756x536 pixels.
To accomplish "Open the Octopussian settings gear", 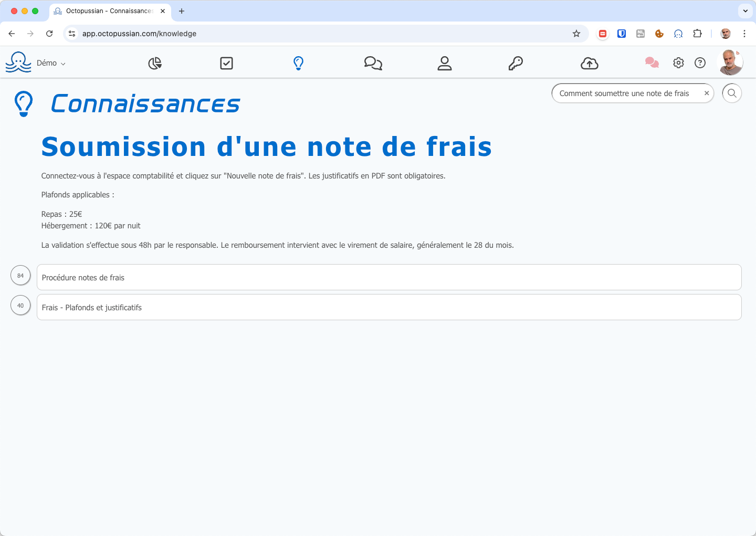I will [678, 62].
